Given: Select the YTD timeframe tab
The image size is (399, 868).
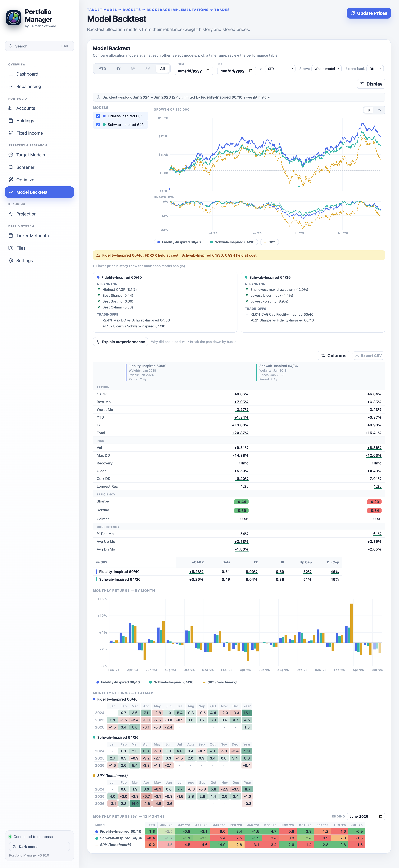Looking at the screenshot, I should pos(102,69).
